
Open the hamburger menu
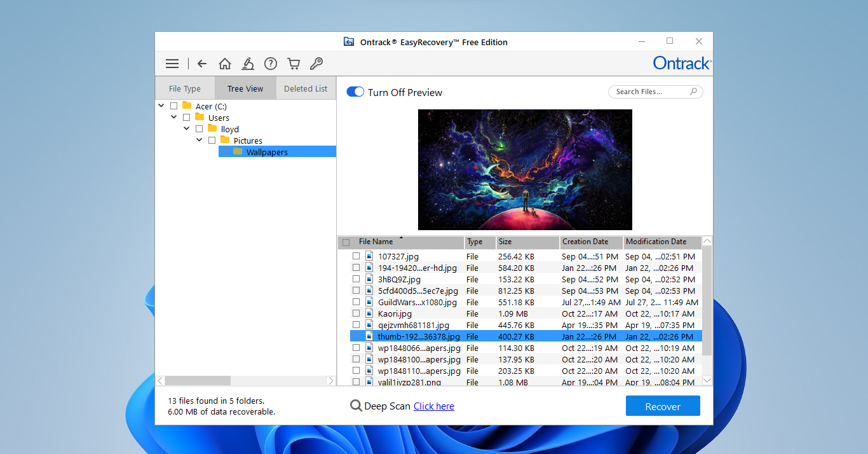pyautogui.click(x=172, y=64)
